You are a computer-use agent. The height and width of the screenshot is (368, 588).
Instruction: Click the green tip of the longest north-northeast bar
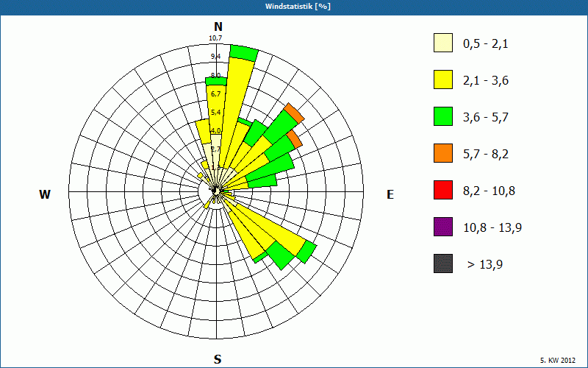point(244,53)
